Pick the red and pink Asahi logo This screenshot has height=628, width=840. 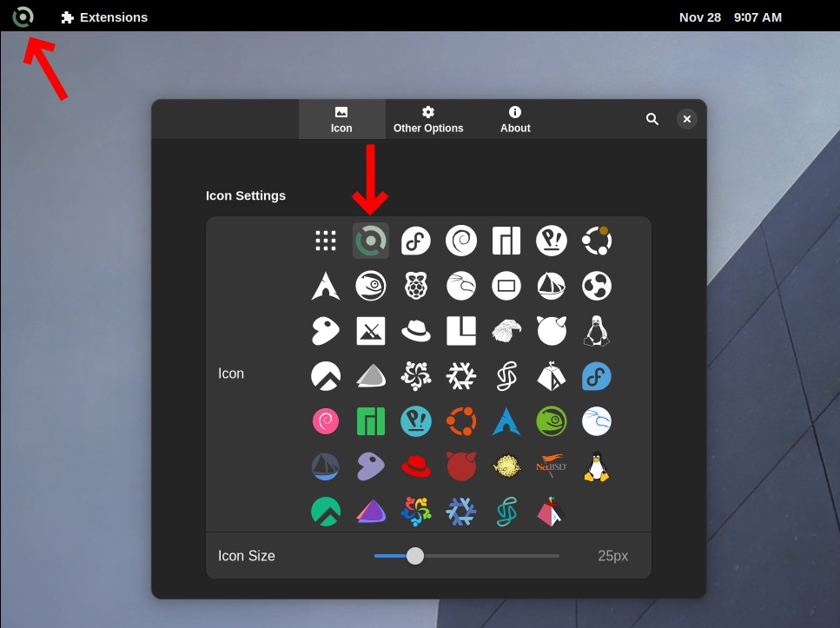point(552,512)
